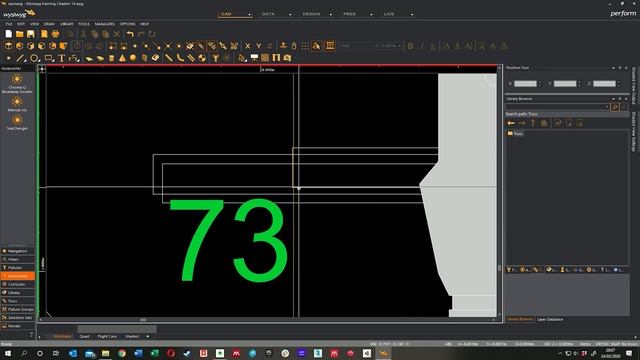
Task: Select the Manual Iris accessory
Action: 17,104
